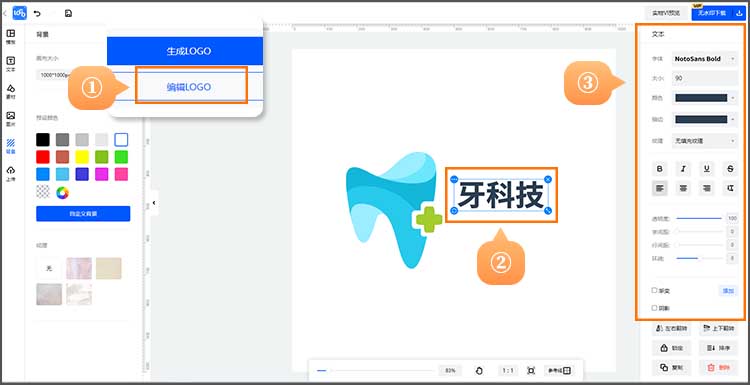Center-align the text

[683, 188]
